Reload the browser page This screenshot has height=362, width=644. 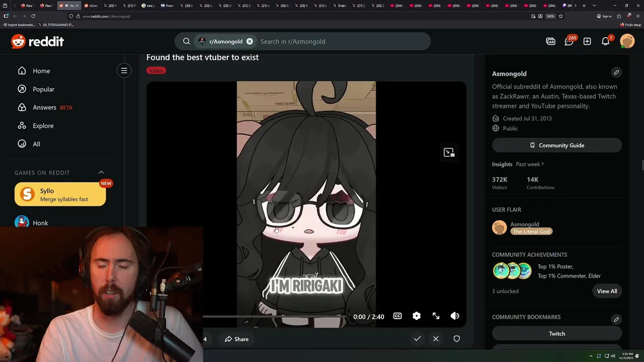pos(33,16)
